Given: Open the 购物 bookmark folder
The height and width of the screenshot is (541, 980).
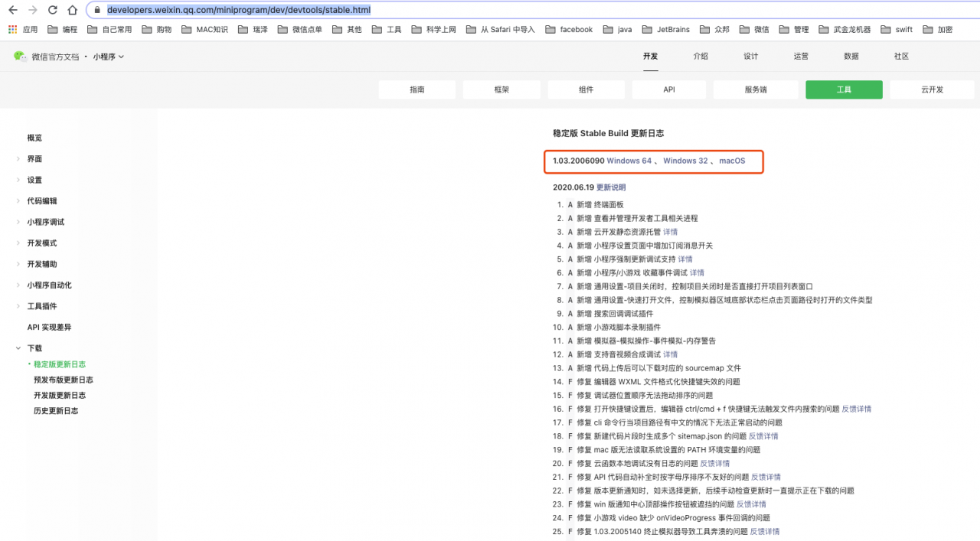Looking at the screenshot, I should (157, 29).
